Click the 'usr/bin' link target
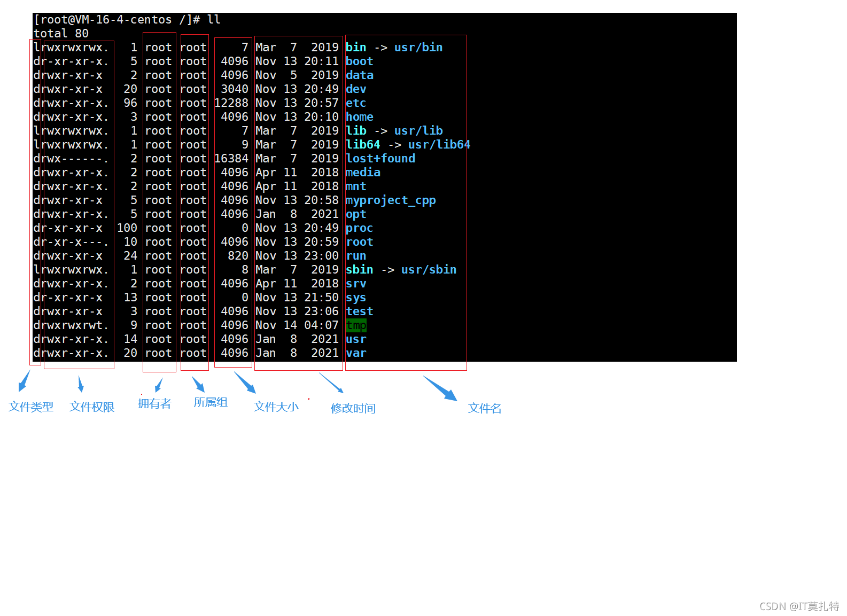 point(418,48)
